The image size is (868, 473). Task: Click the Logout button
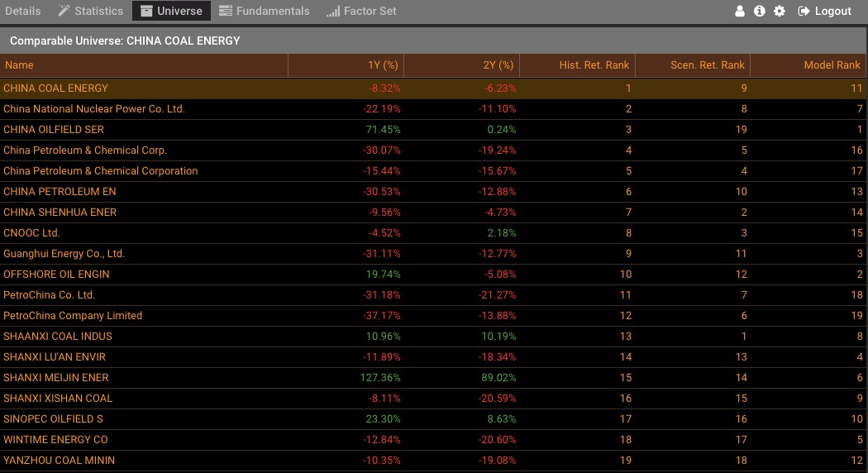[x=825, y=11]
